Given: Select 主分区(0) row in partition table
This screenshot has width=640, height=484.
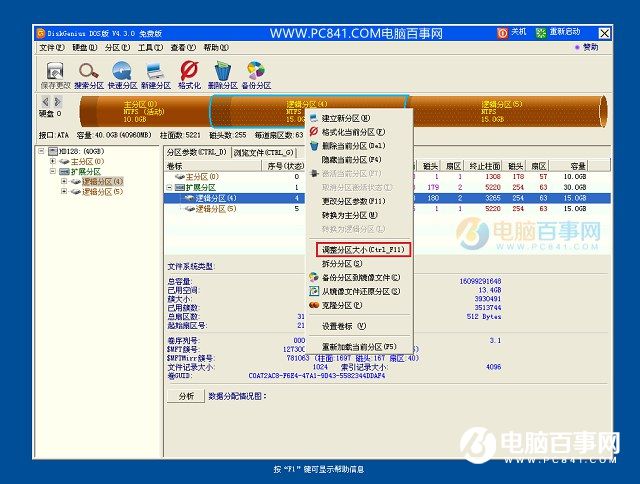Looking at the screenshot, I should pos(387,177).
